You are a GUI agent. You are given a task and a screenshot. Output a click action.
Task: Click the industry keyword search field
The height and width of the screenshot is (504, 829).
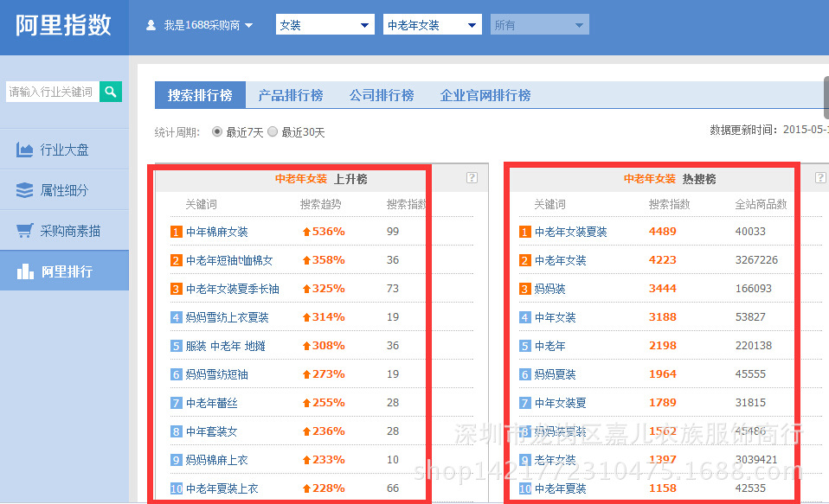pos(52,91)
